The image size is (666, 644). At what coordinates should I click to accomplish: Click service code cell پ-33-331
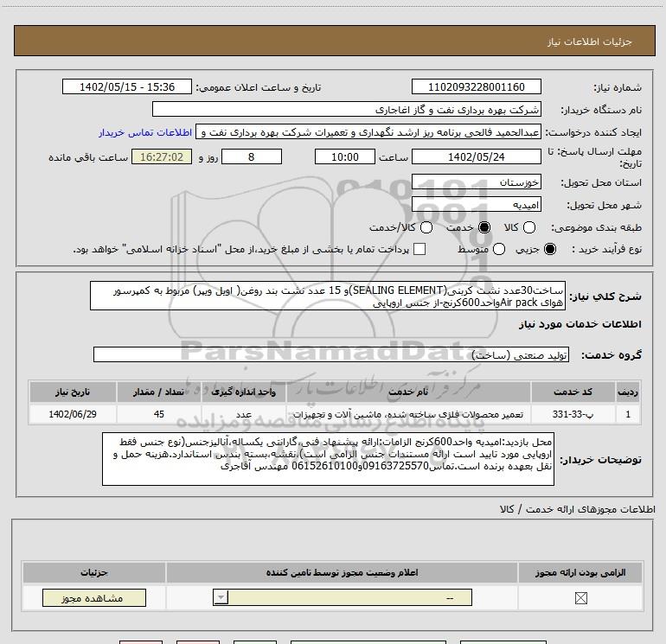pos(573,414)
